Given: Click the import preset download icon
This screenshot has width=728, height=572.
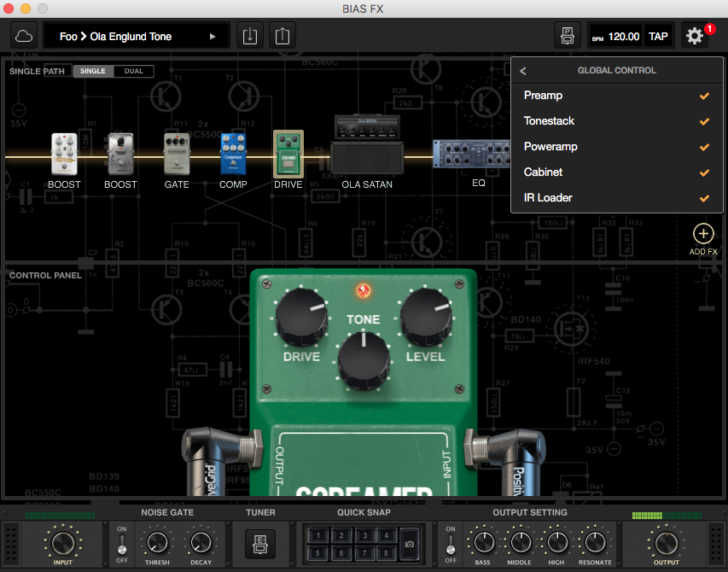Looking at the screenshot, I should 250,36.
